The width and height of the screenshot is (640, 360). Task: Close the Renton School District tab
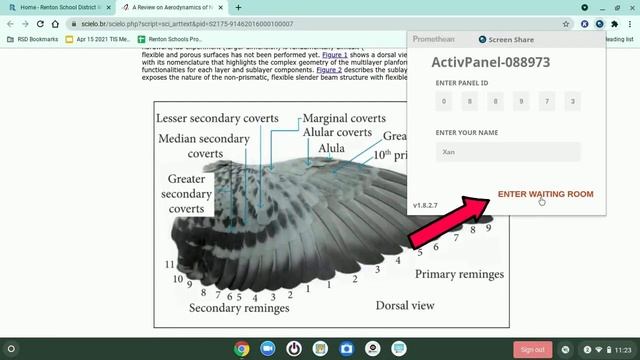pyautogui.click(x=109, y=7)
